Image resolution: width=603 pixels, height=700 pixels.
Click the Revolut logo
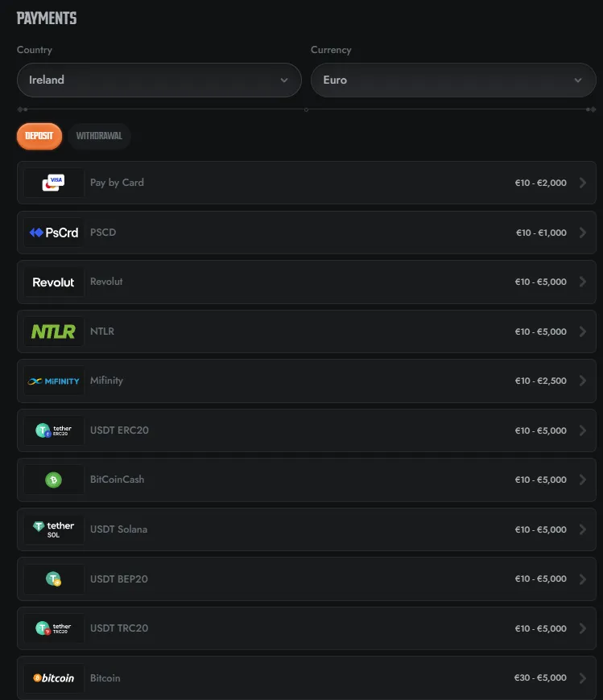point(54,282)
